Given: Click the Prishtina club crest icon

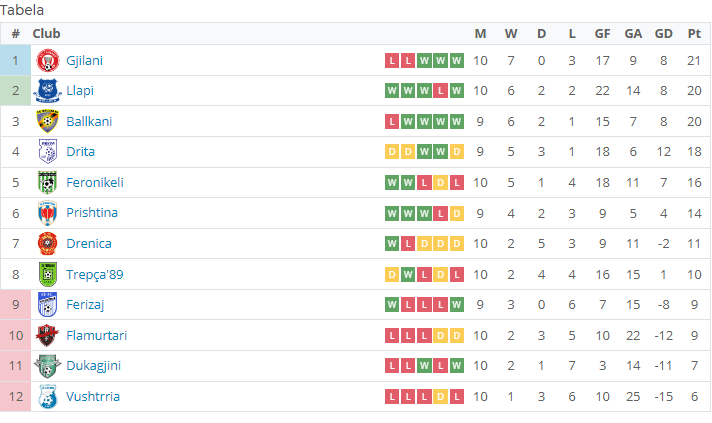Looking at the screenshot, I should pyautogui.click(x=47, y=213).
